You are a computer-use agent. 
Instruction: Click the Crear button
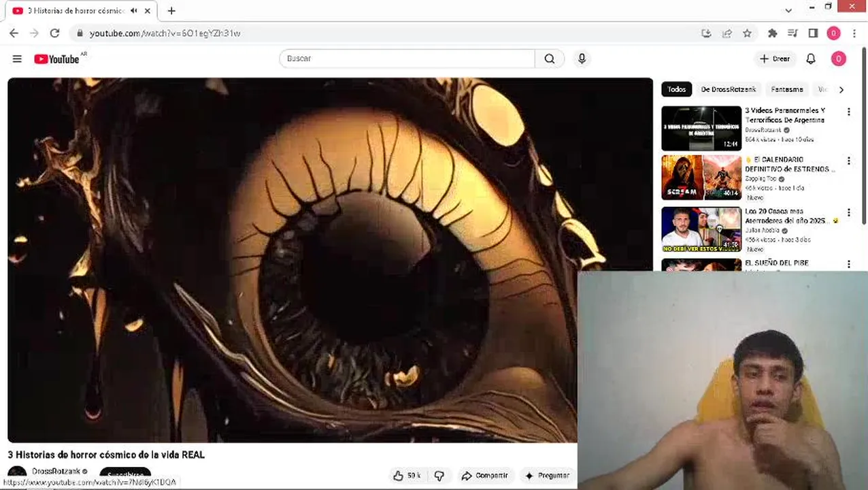pos(775,59)
